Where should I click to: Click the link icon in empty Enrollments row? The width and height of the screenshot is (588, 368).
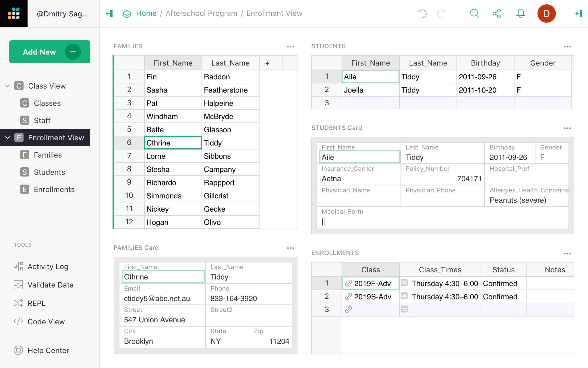[349, 309]
